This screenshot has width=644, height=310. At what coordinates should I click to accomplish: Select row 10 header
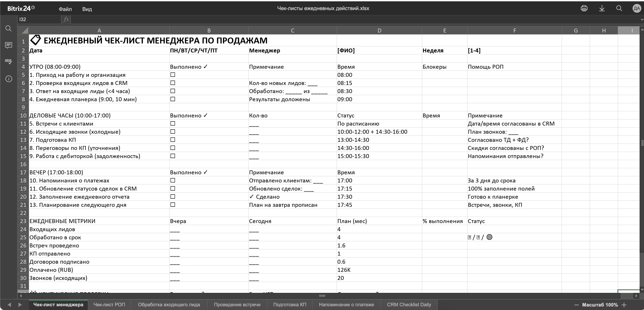(23, 115)
